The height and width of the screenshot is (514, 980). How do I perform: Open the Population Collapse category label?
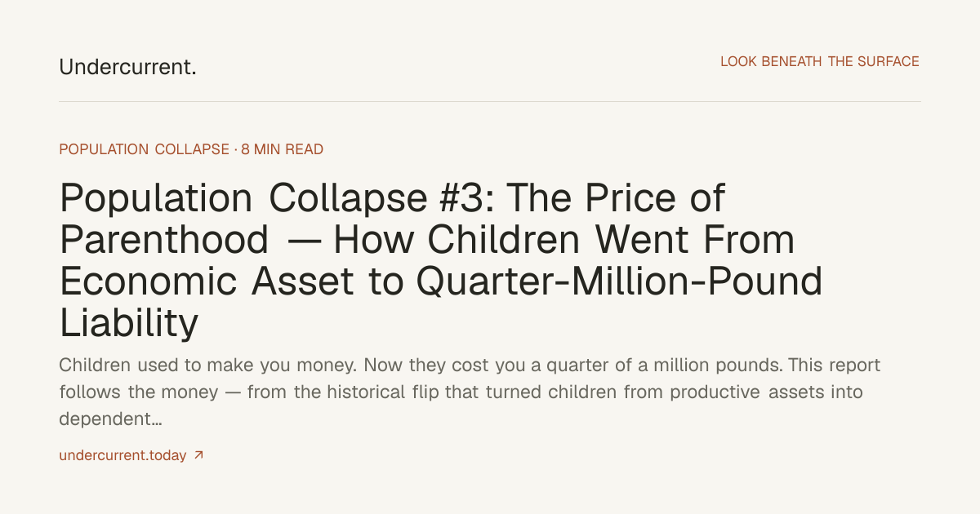[144, 149]
